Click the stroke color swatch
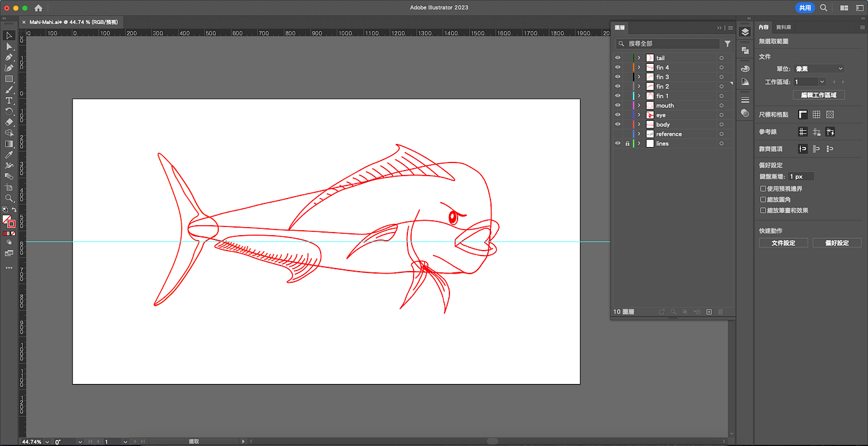868x446 pixels. 11,224
